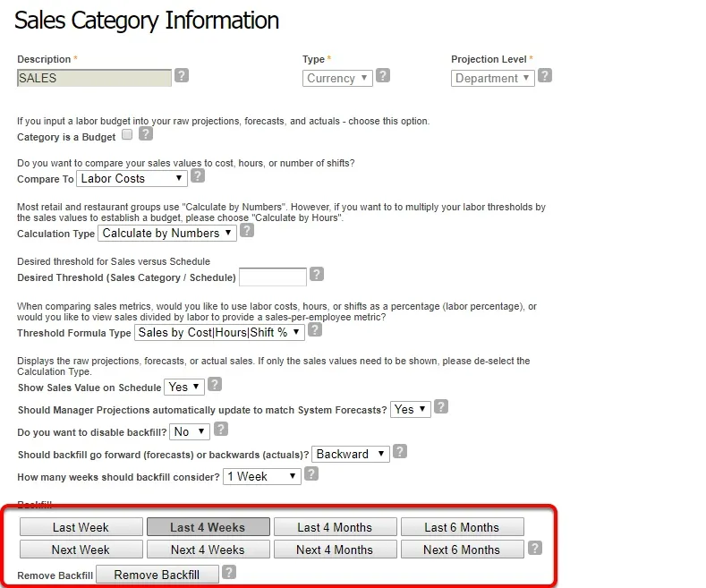The width and height of the screenshot is (706, 588).
Task: Open help icon beside Calculation Type dropdown
Action: tap(247, 231)
